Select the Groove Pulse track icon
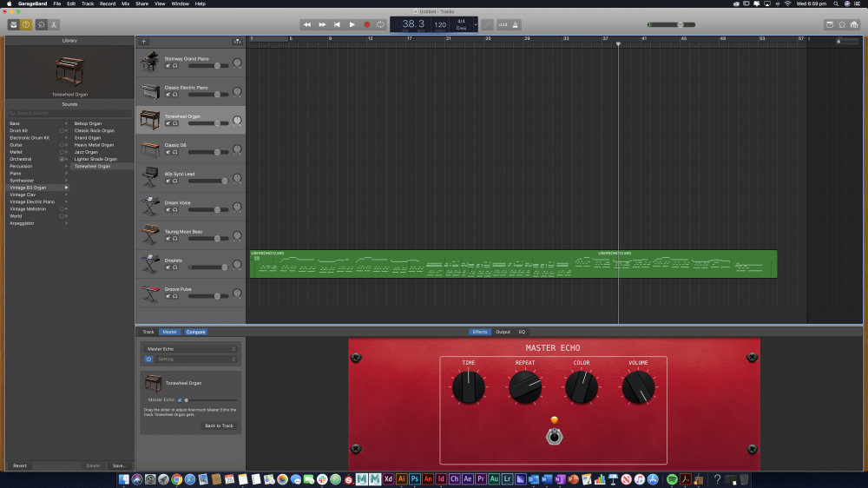The image size is (868, 488). coord(149,293)
